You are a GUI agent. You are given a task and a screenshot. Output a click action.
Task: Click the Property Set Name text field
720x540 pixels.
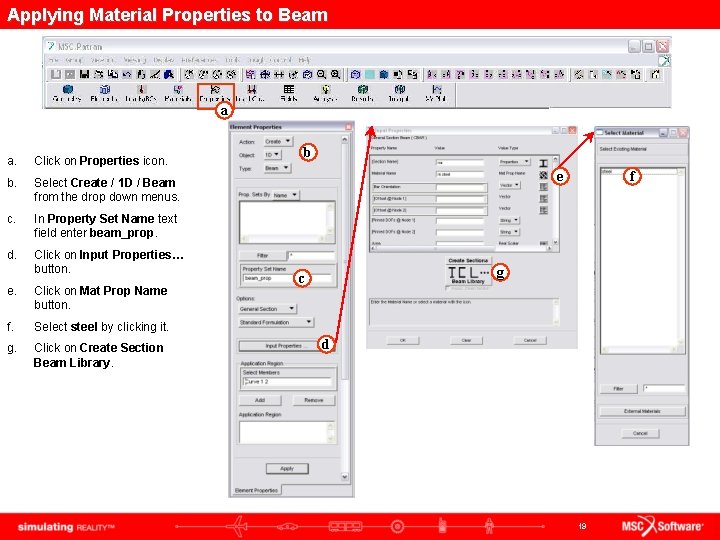(287, 278)
